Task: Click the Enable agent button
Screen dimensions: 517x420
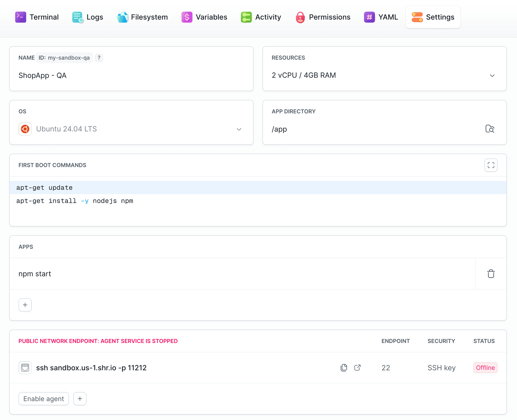Action: point(44,398)
